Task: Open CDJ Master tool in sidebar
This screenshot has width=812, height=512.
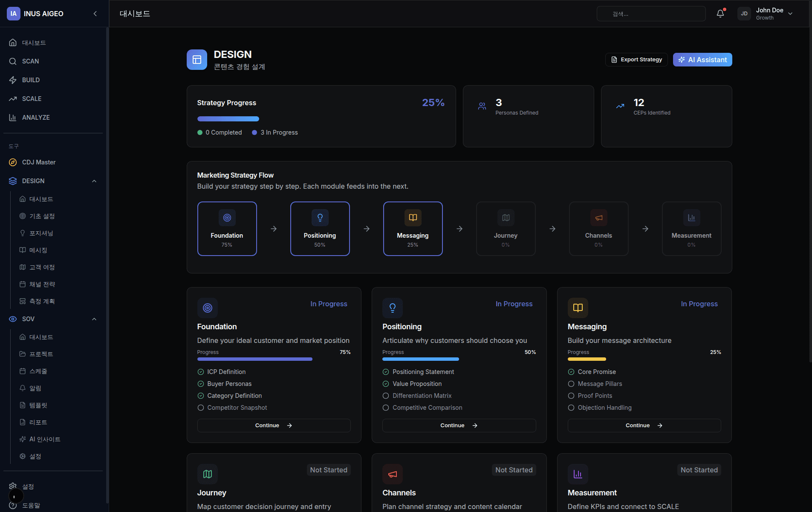Action: tap(39, 162)
